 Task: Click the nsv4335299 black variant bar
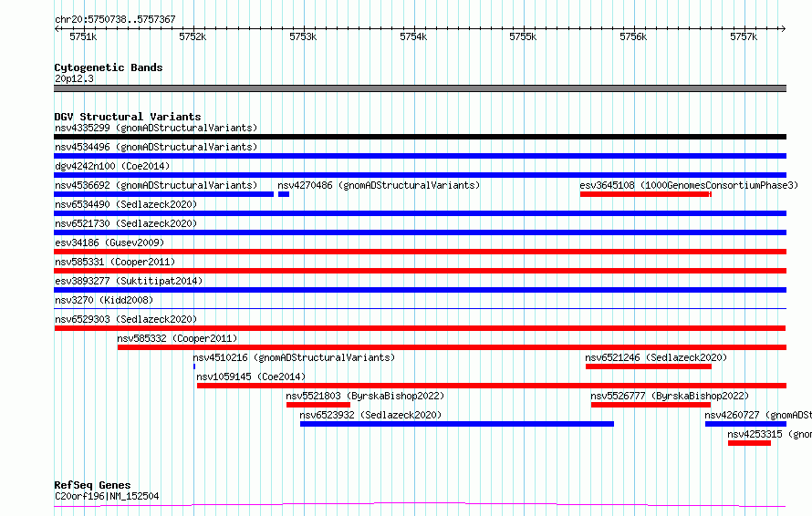(420, 137)
